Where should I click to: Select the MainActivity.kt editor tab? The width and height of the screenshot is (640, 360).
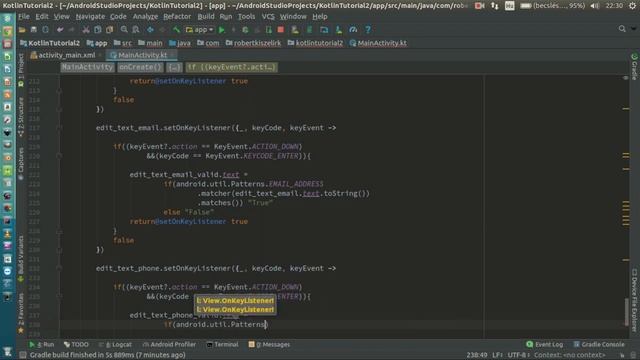coord(142,55)
